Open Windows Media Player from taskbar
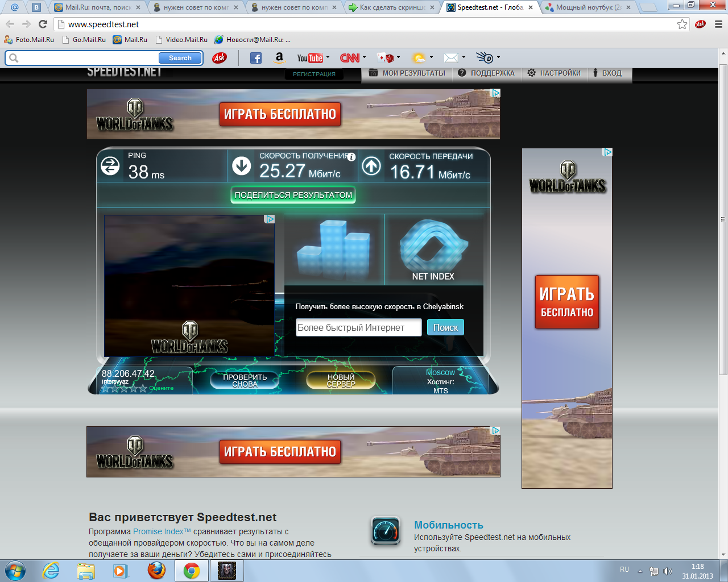This screenshot has width=728, height=582. 121,571
